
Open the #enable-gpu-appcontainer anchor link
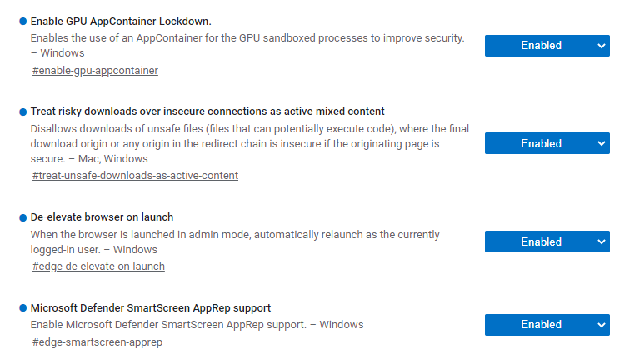coord(95,71)
